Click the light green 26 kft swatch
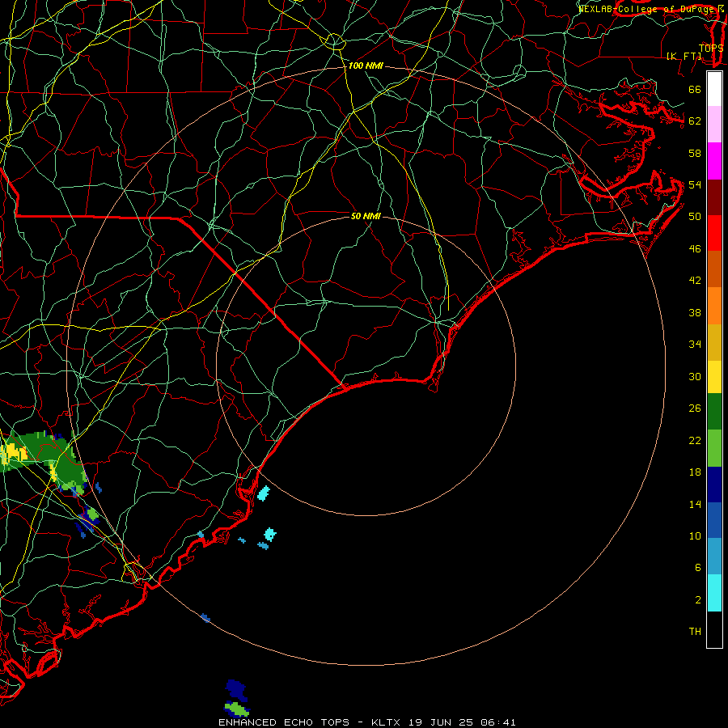The image size is (728, 728). click(x=714, y=448)
